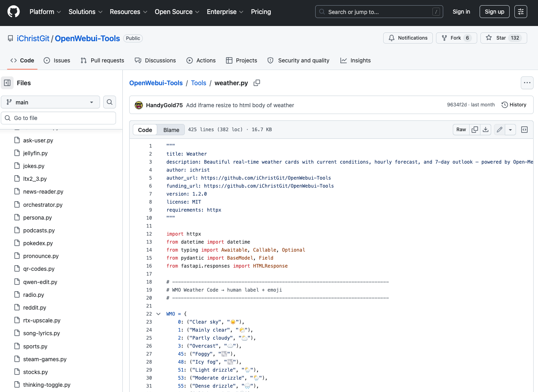Switch to the Blame view toggle
The image size is (538, 392).
pos(171,130)
